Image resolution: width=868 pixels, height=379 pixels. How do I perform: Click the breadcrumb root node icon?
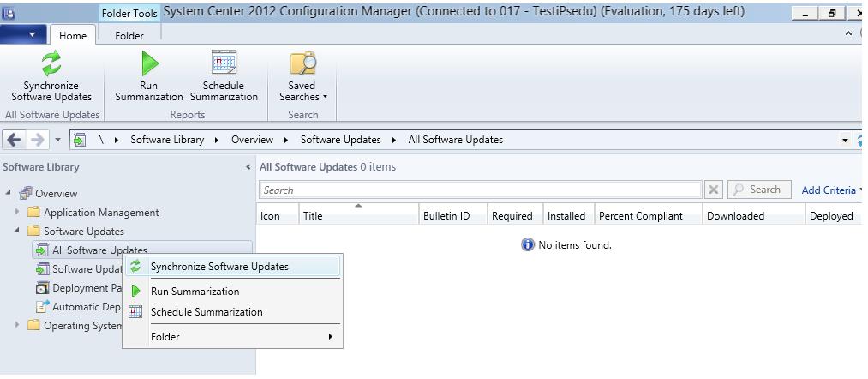tap(80, 140)
